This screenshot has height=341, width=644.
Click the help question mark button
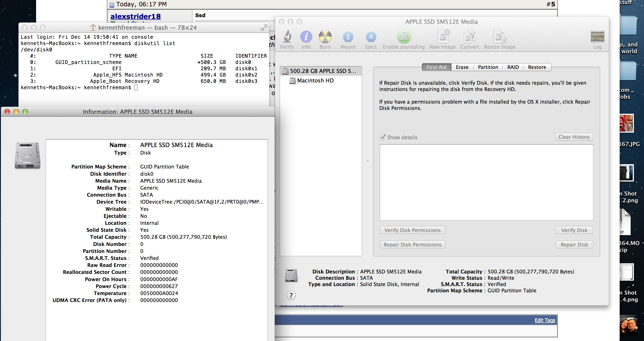(291, 295)
